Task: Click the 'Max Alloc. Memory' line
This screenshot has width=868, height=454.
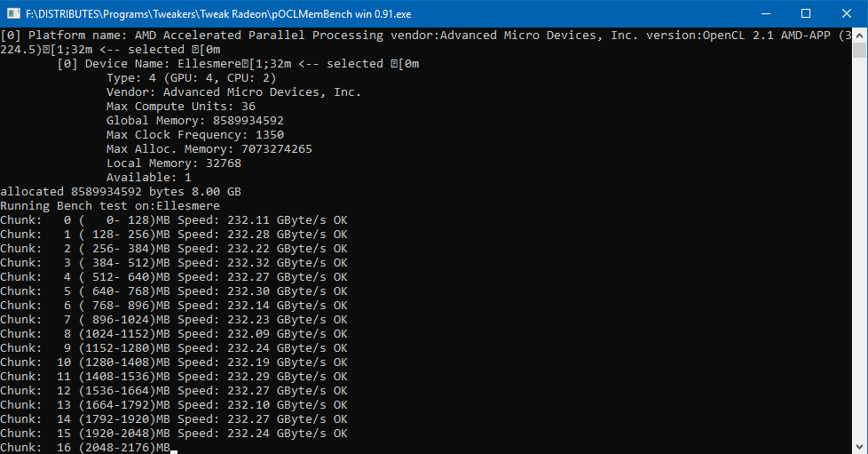Action: tap(209, 149)
